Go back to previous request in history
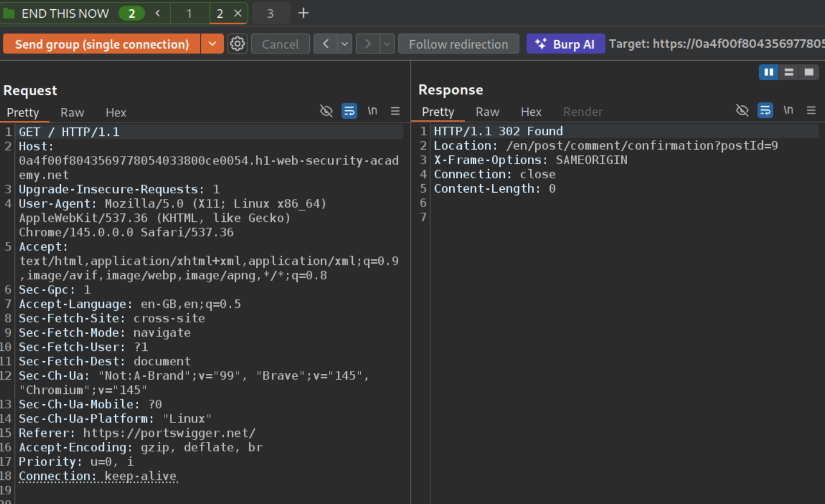 325,44
